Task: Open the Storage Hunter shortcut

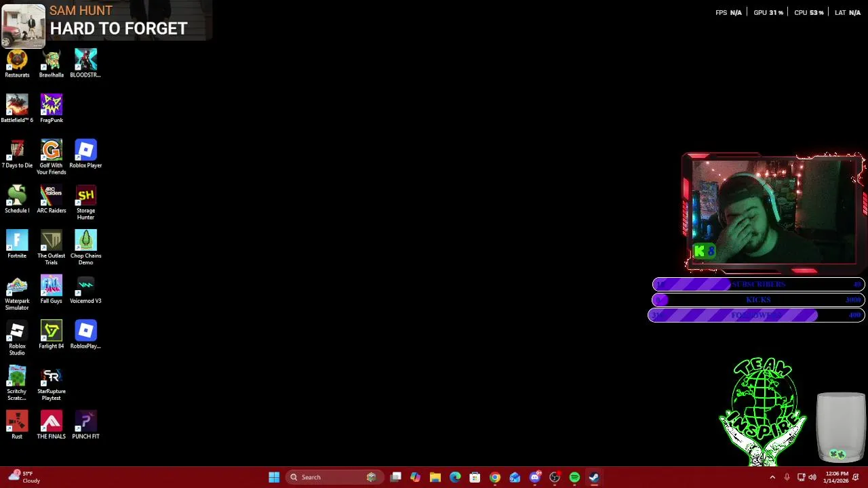Action: click(85, 203)
